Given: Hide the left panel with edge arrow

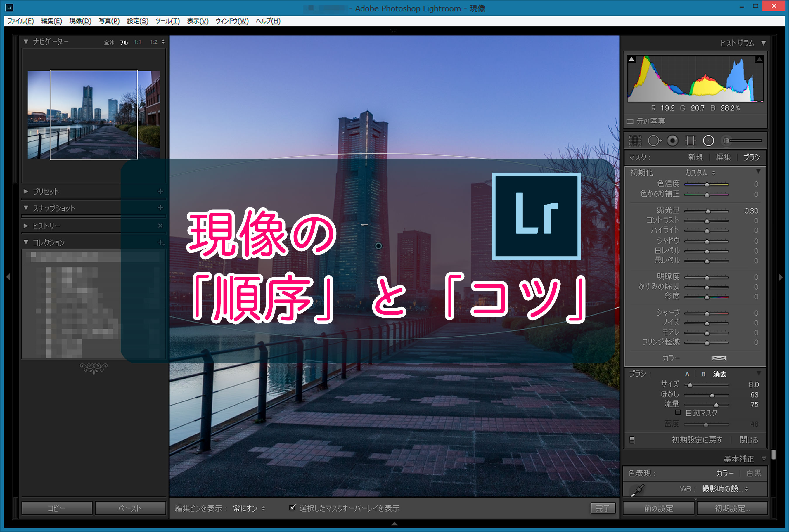Looking at the screenshot, I should 8,277.
